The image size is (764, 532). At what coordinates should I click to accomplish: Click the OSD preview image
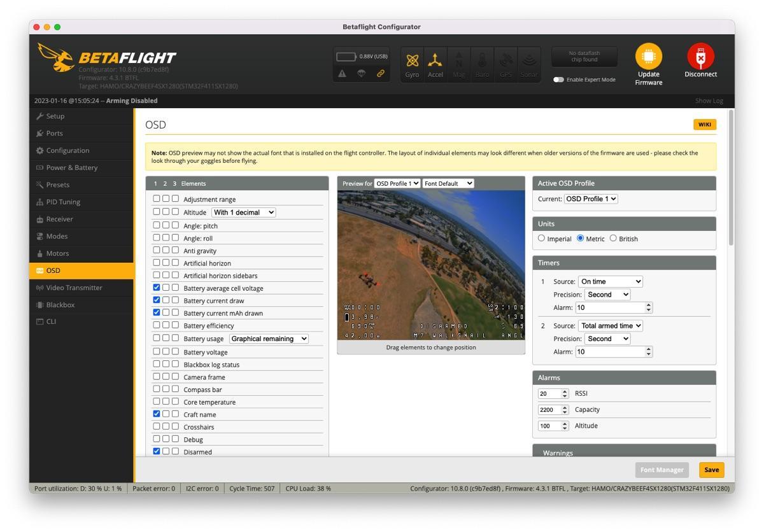tap(431, 265)
